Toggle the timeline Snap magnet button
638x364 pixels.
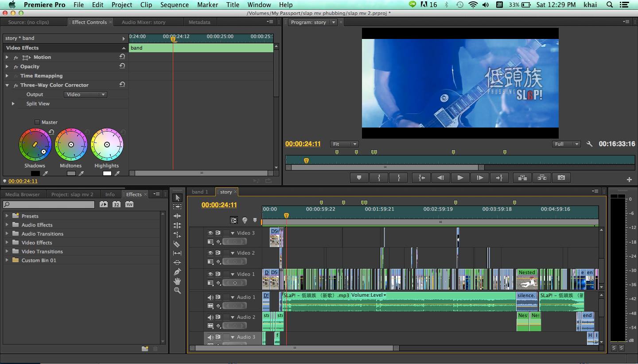click(x=234, y=220)
